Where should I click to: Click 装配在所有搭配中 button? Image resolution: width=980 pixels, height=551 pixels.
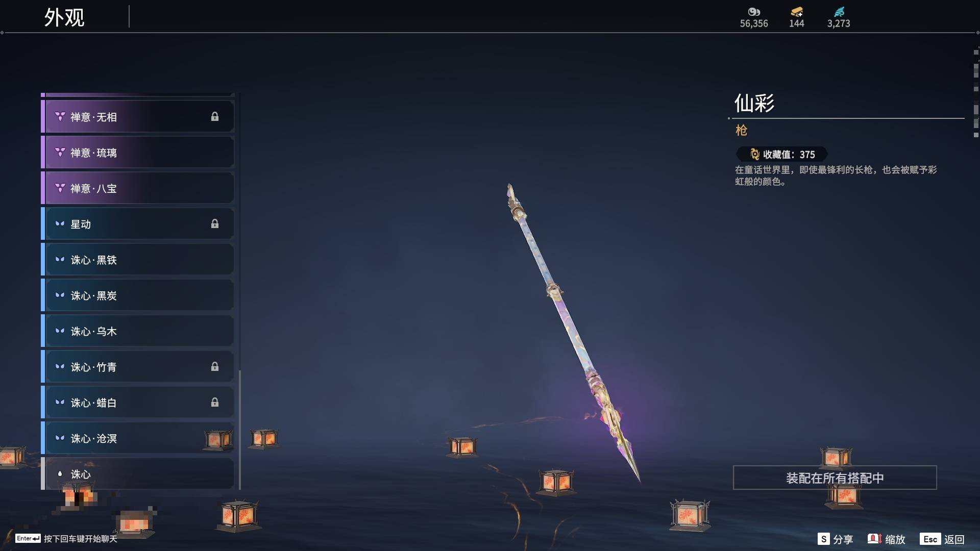(835, 478)
